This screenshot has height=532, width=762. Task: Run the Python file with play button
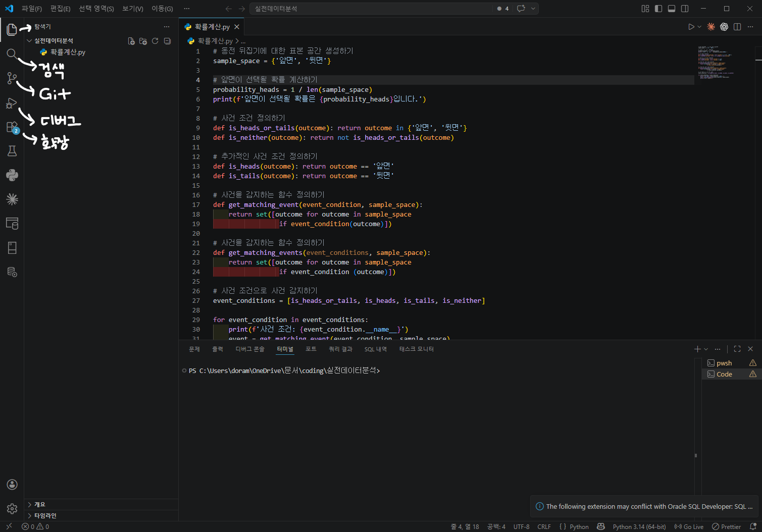pyautogui.click(x=691, y=27)
